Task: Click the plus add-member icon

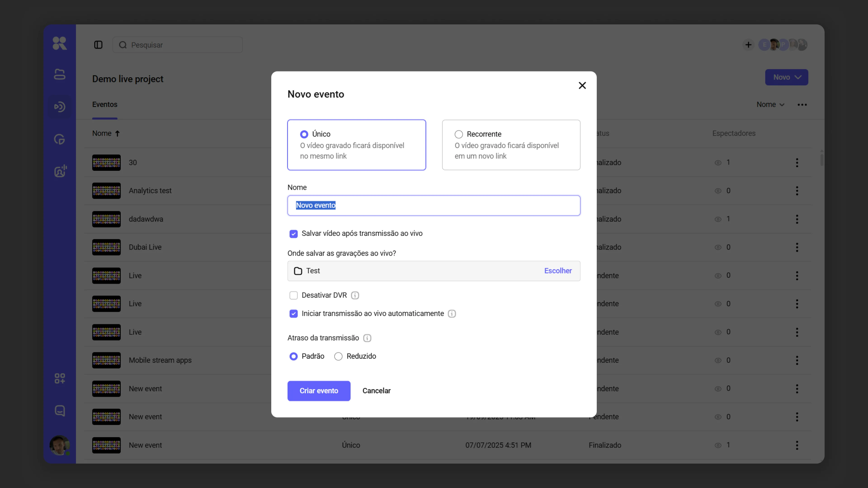Action: (748, 45)
